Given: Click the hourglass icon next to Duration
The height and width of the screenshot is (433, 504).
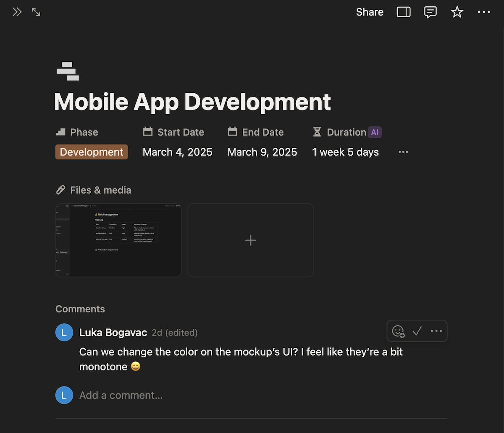Looking at the screenshot, I should [x=317, y=132].
